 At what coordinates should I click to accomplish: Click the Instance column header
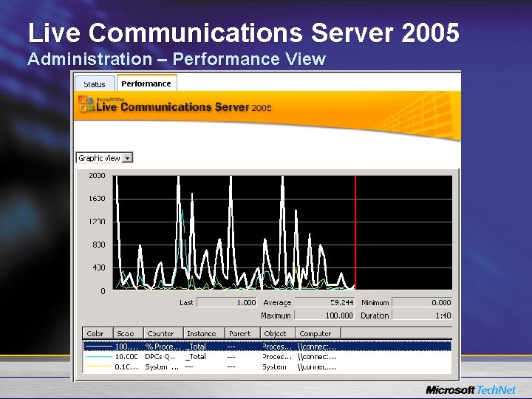click(204, 333)
